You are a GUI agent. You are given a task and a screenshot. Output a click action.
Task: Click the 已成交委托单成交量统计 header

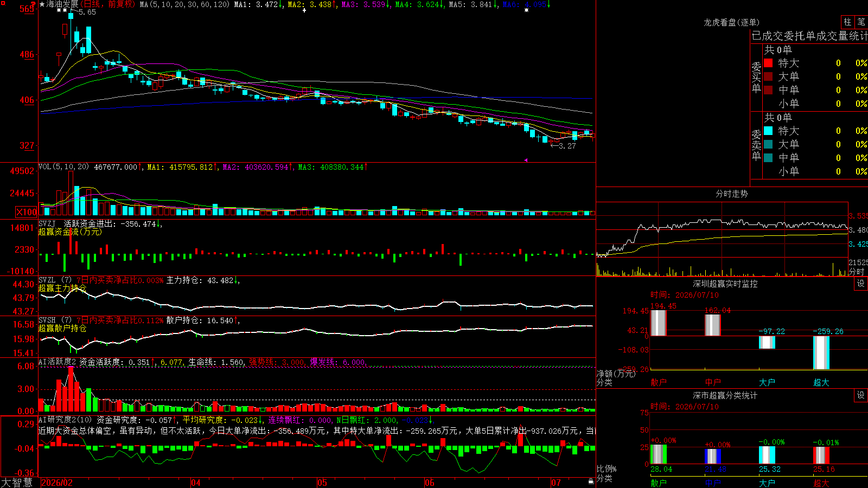point(809,36)
